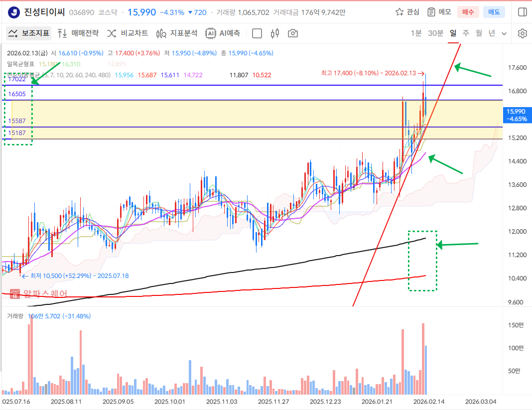Switch to the 30분 timeframe
This screenshot has height=410, width=532.
click(x=435, y=33)
